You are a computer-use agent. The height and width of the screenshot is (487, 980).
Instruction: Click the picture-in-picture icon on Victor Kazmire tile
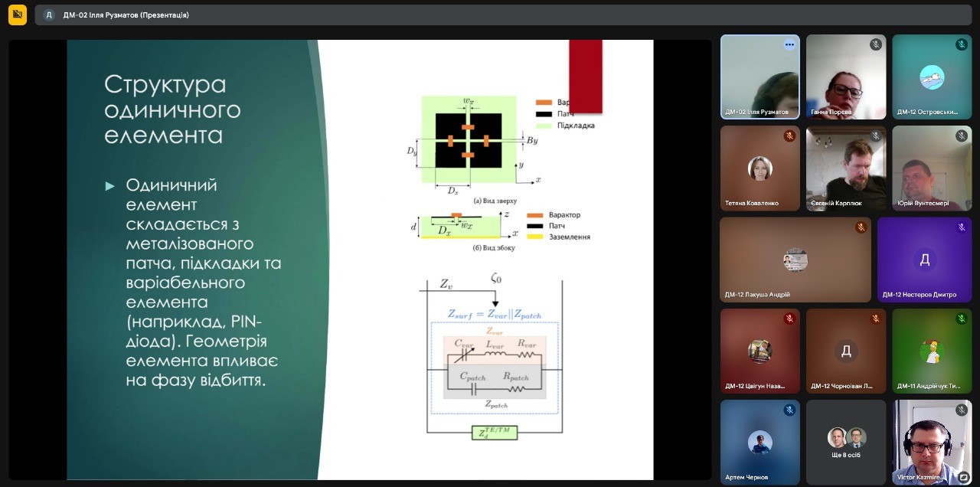click(963, 477)
